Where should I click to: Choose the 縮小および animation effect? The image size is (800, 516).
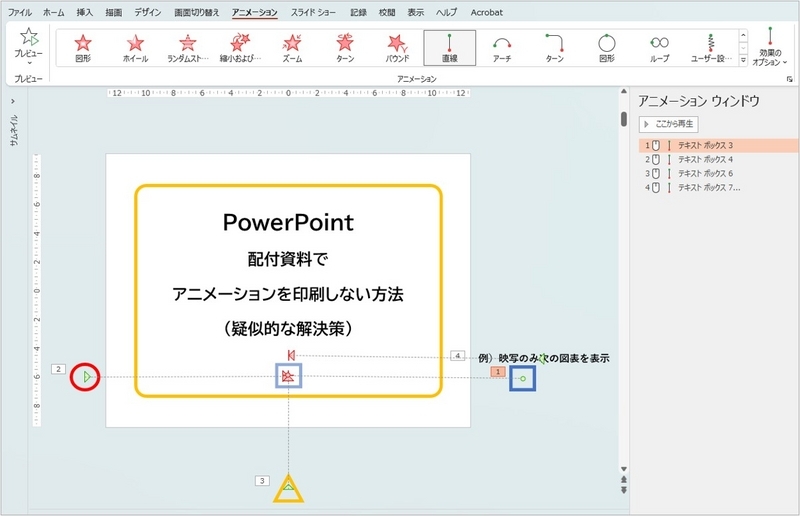(240, 48)
